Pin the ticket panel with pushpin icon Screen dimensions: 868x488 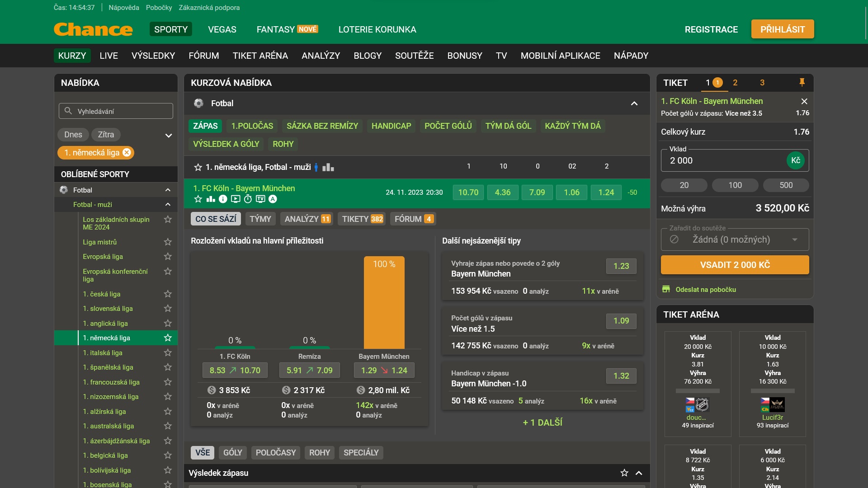coord(802,82)
